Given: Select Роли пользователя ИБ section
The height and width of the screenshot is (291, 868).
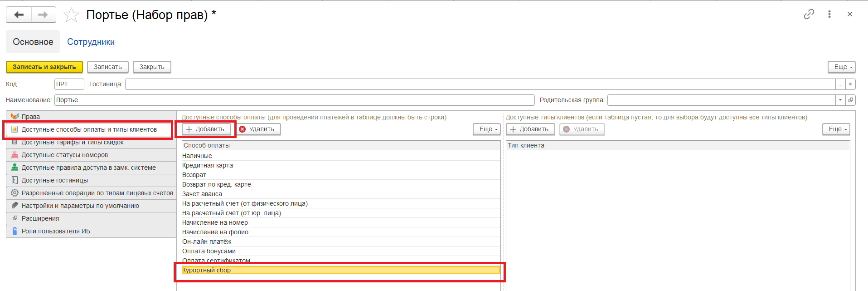Looking at the screenshot, I should tap(91, 231).
